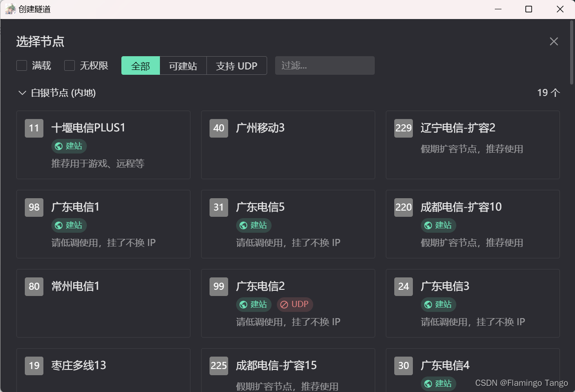Image resolution: width=575 pixels, height=392 pixels.
Task: Close the 选择节点 panel with the X
Action: [x=554, y=42]
